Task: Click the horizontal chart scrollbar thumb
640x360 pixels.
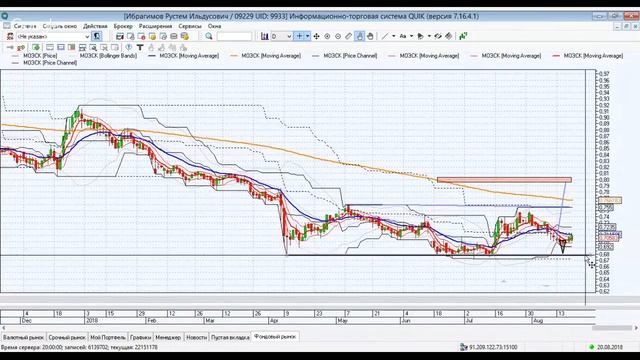Action: pos(612,328)
